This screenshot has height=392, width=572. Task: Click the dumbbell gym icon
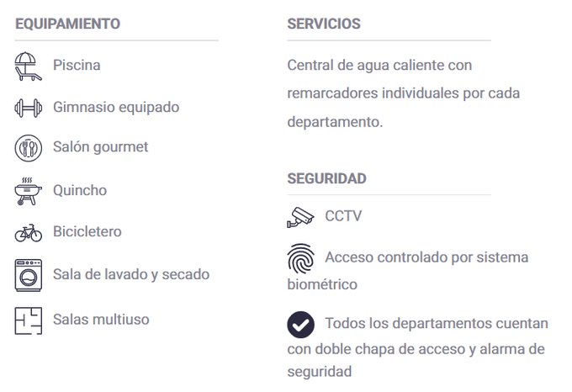tap(28, 109)
